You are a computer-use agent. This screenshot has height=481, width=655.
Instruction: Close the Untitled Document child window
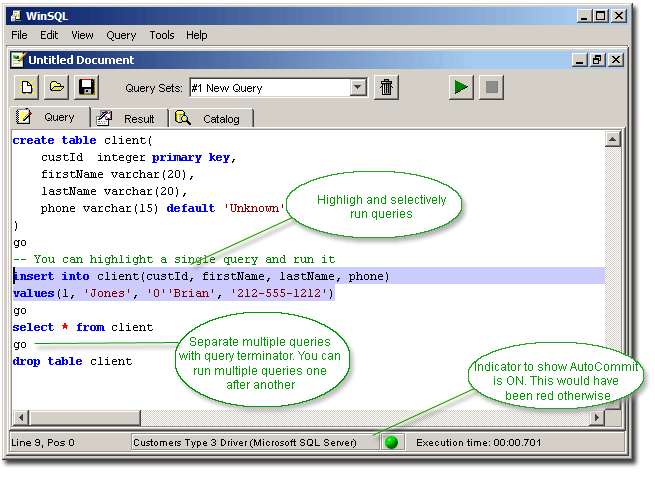point(616,60)
